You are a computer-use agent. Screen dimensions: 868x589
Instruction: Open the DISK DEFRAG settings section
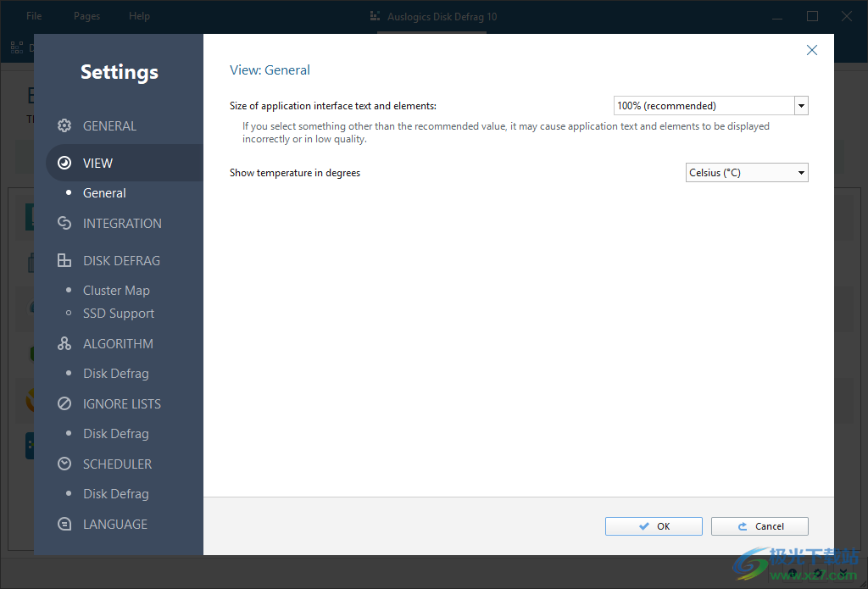click(122, 260)
